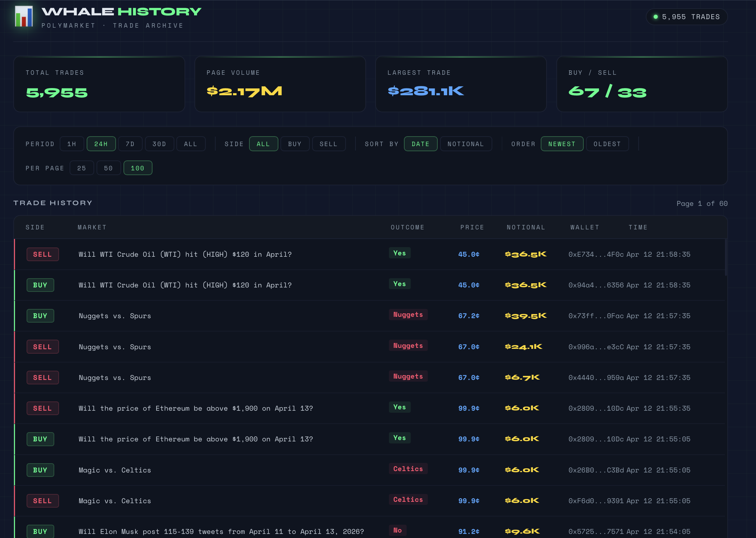This screenshot has width=756, height=538.
Task: Open wallet 0x26B0...C3Bd
Action: [x=596, y=470]
